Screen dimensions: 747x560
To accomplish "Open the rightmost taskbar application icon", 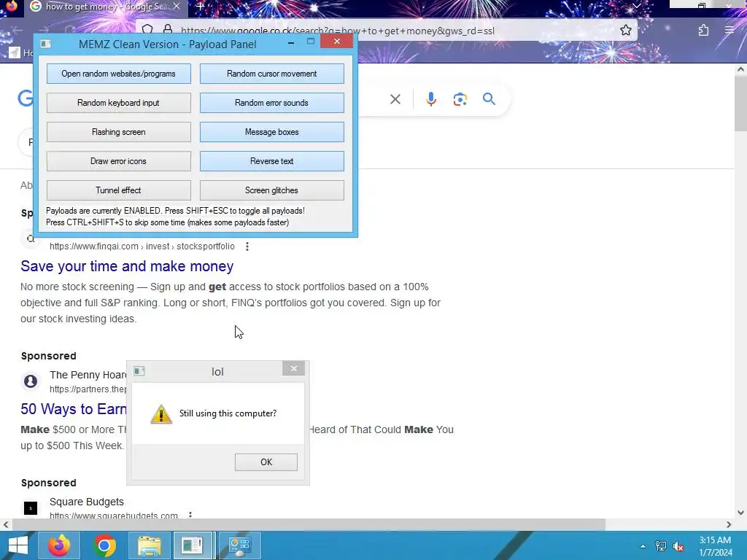I will tap(239, 545).
